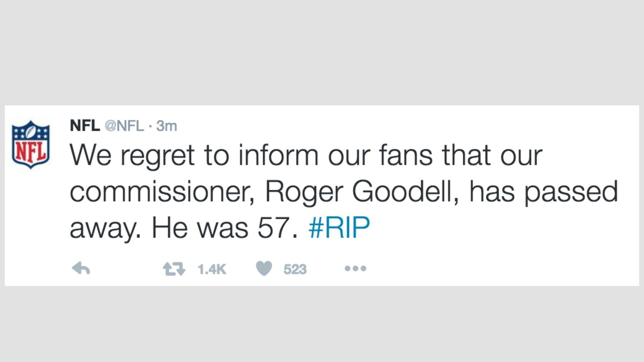The image size is (644, 362).
Task: Undo the like by clicking the heart again
Action: [x=264, y=269]
